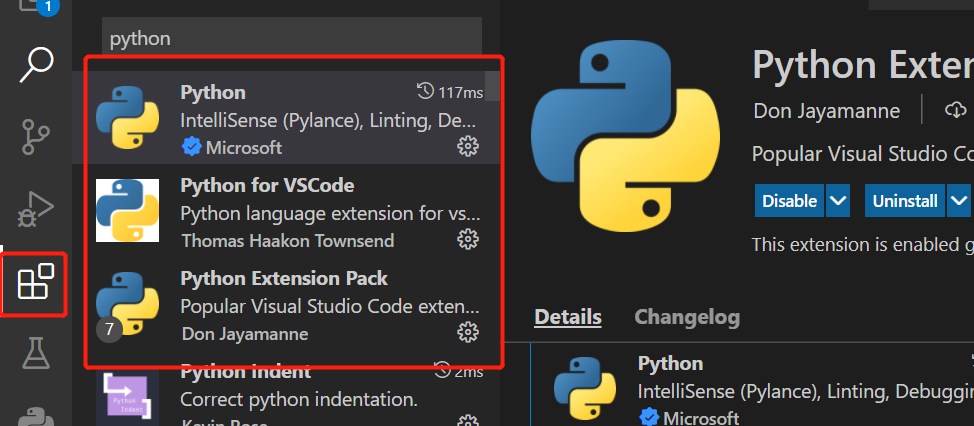
Task: Switch to the Changelog tab
Action: click(687, 317)
